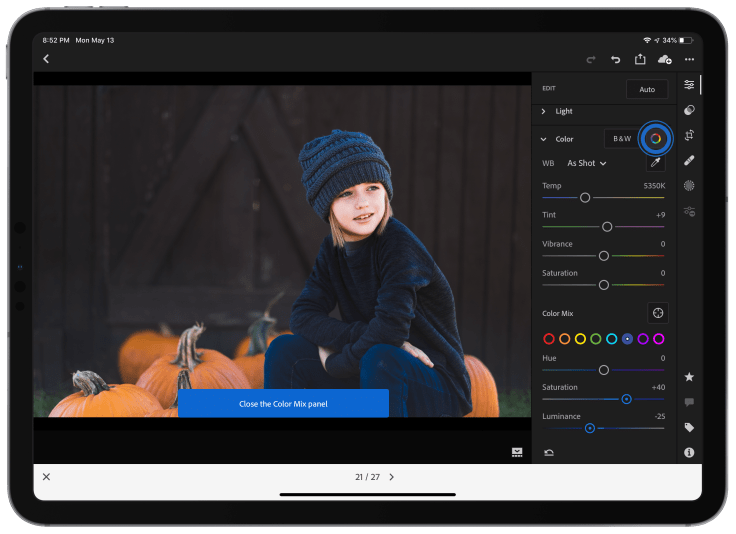Activate the Color Mix target adjustment tool

point(658,313)
